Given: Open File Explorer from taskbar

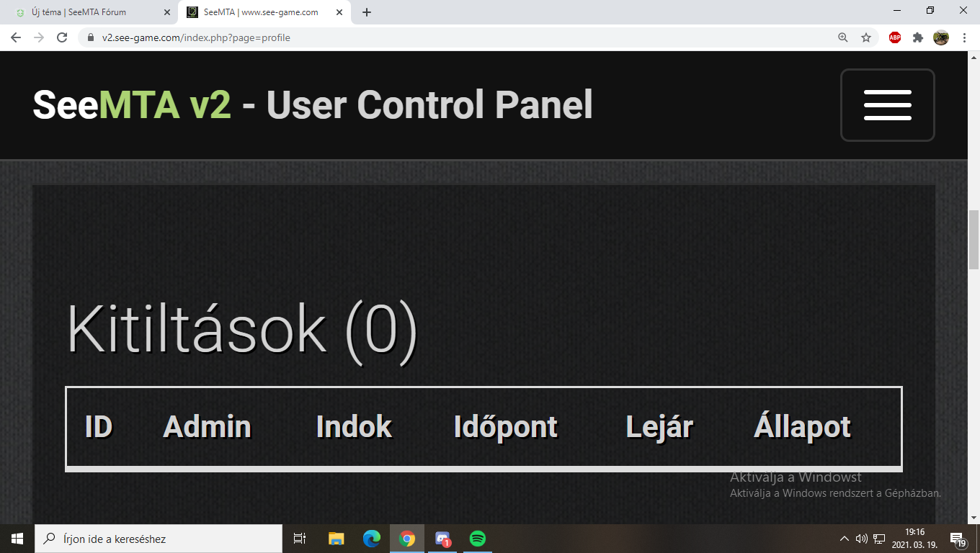Looking at the screenshot, I should [337, 538].
